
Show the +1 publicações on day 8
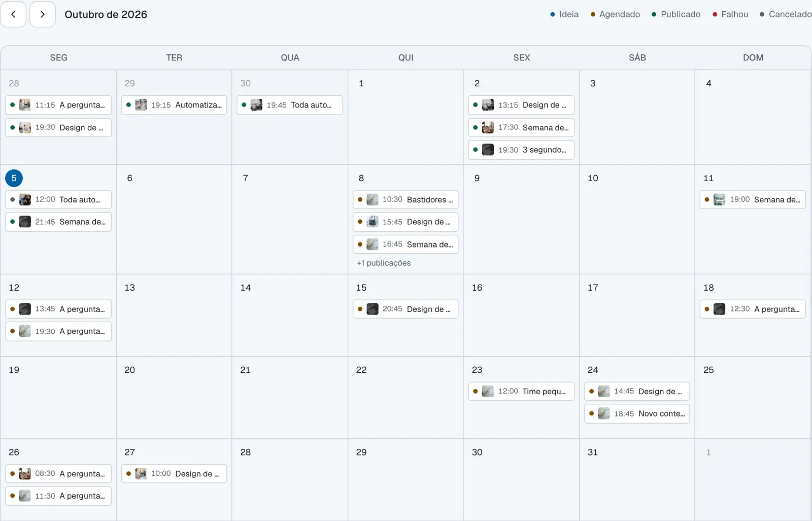pos(384,263)
